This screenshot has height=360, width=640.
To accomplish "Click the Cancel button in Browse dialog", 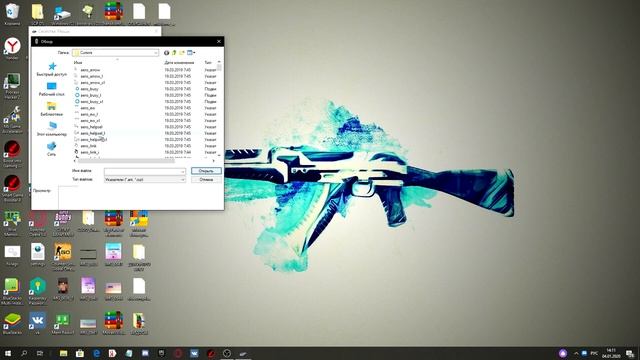I will [206, 180].
